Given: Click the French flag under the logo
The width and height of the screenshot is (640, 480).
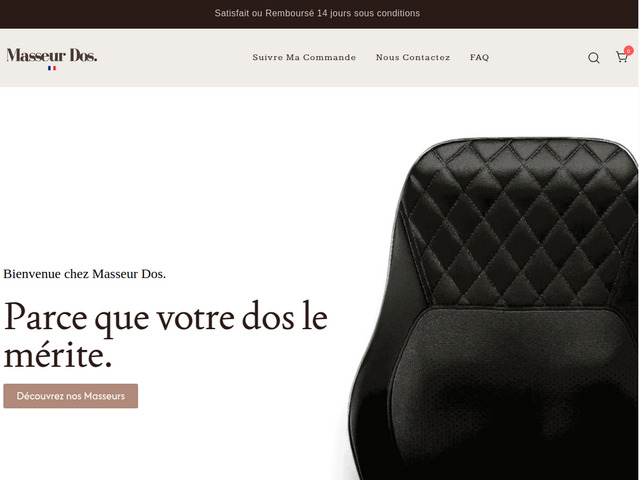Looking at the screenshot, I should [52, 68].
